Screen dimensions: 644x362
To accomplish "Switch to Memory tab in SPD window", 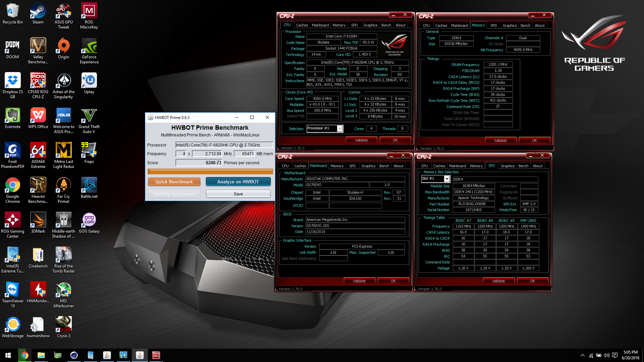I will point(476,166).
